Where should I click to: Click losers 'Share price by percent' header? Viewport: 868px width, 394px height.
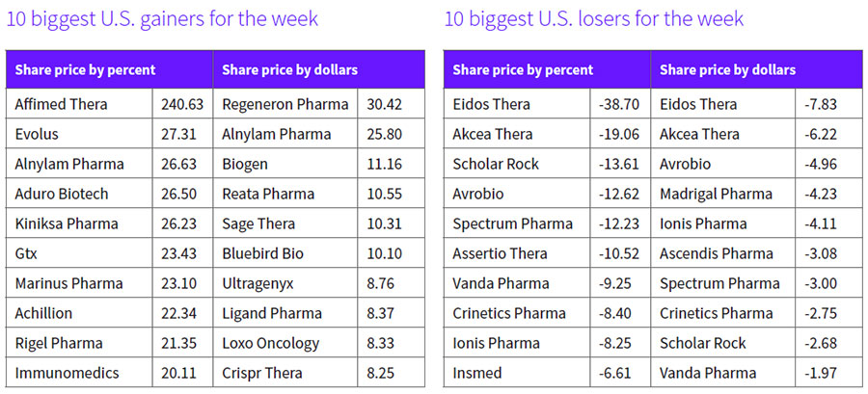pos(523,70)
